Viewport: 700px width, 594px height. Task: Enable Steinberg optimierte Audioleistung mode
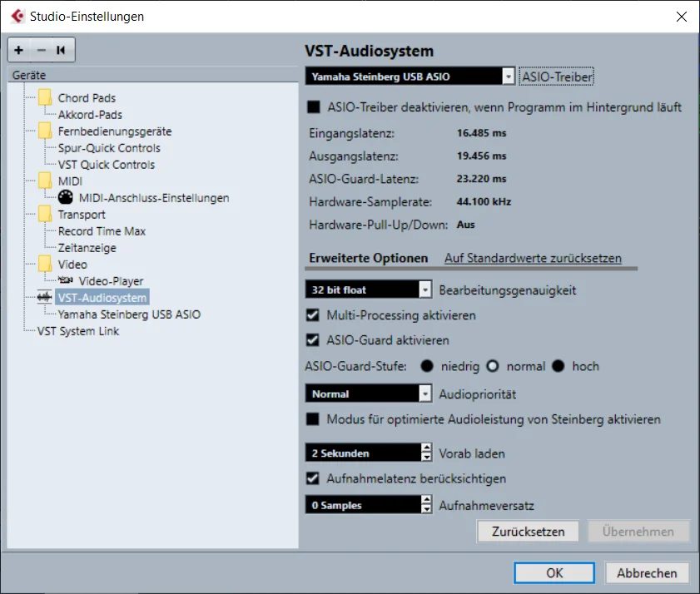313,419
